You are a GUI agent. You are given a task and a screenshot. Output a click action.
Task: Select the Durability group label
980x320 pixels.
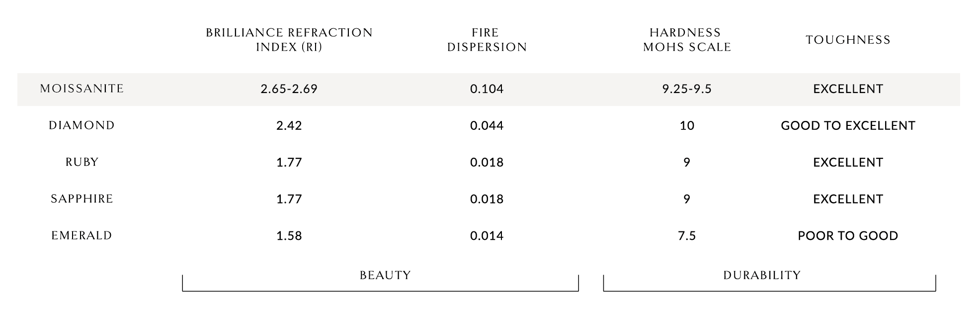[x=762, y=275]
